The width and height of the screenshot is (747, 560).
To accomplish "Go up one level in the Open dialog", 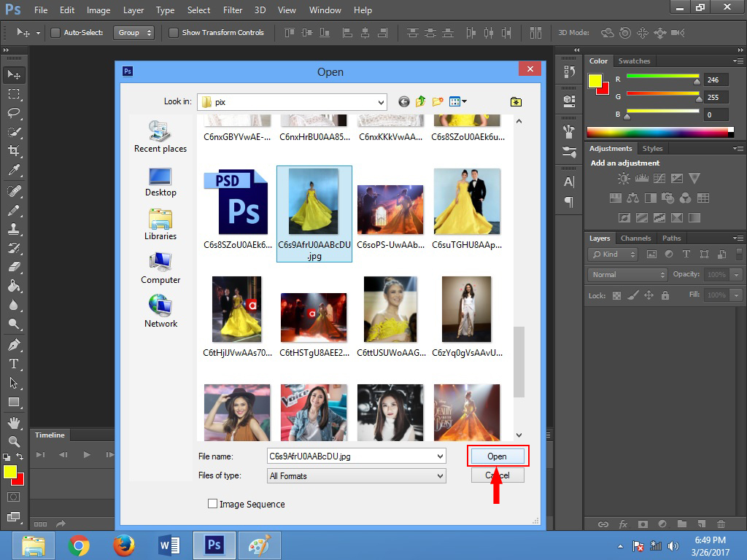I will 419,101.
